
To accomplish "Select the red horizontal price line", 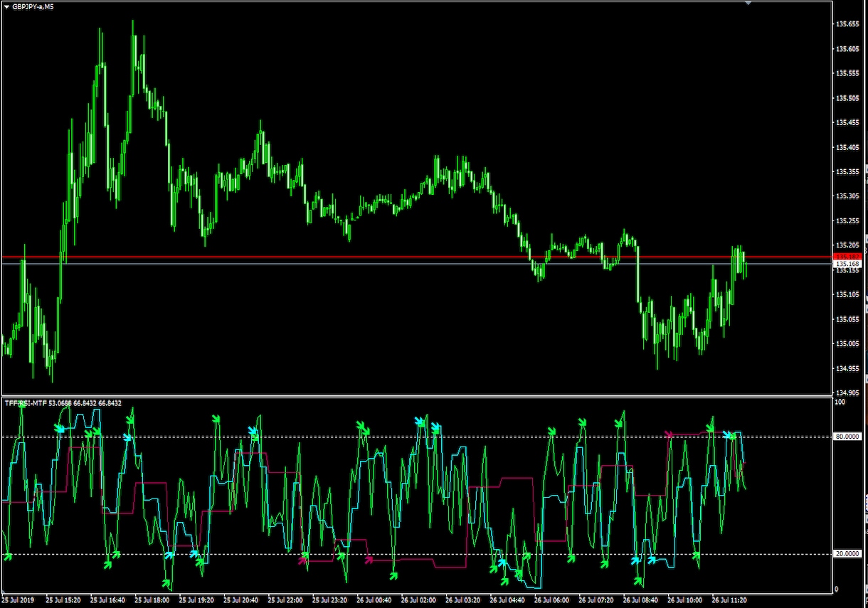I will tap(416, 256).
